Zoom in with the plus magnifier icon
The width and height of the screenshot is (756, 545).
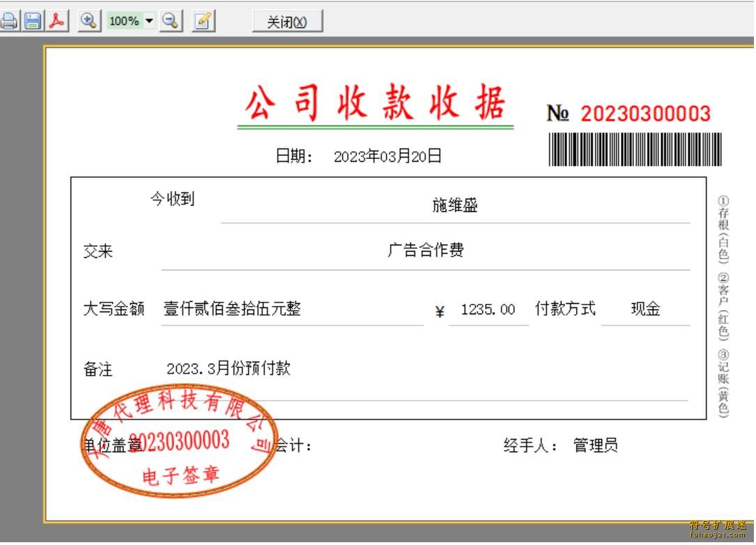tap(89, 21)
